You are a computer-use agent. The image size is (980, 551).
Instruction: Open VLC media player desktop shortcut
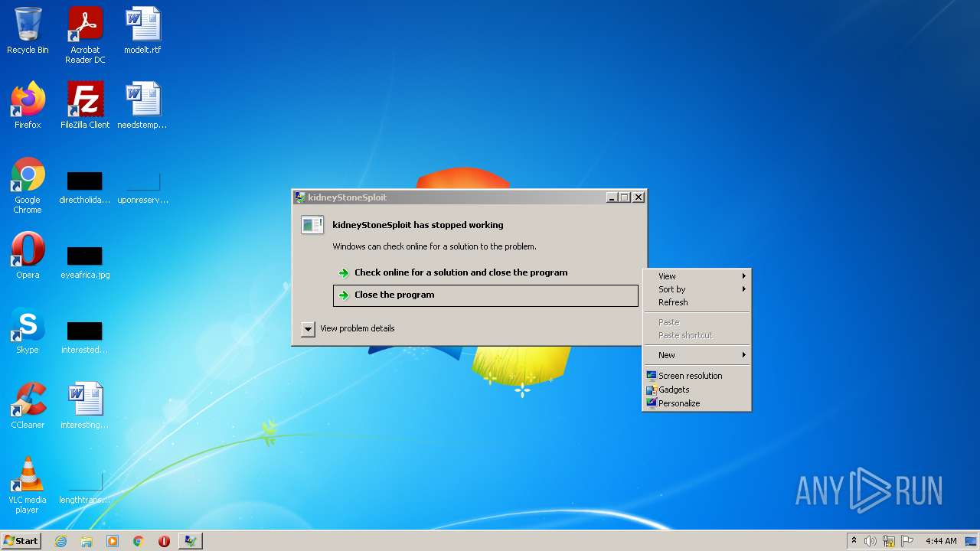[28, 485]
